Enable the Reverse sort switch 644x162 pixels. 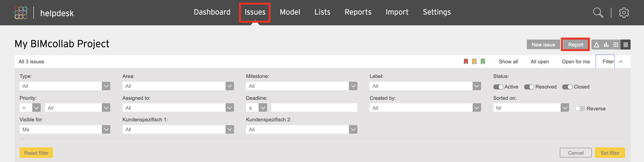[580, 108]
